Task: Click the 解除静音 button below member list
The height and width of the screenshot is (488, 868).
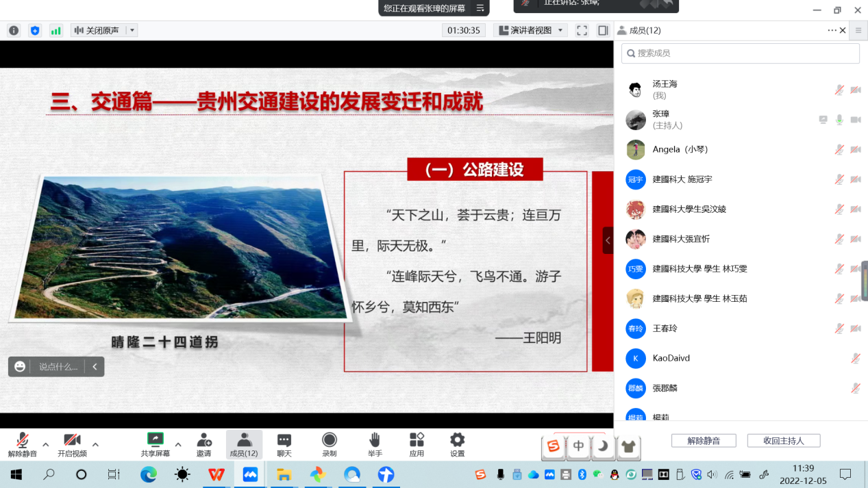Action: [703, 441]
